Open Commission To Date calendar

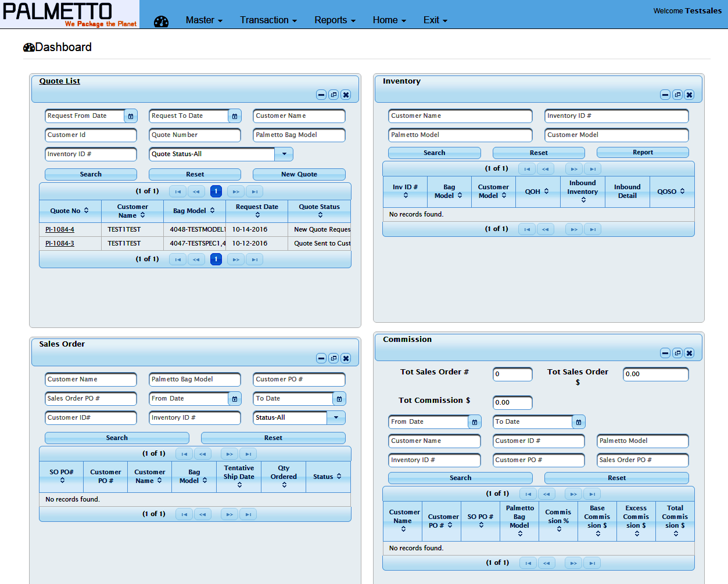579,422
